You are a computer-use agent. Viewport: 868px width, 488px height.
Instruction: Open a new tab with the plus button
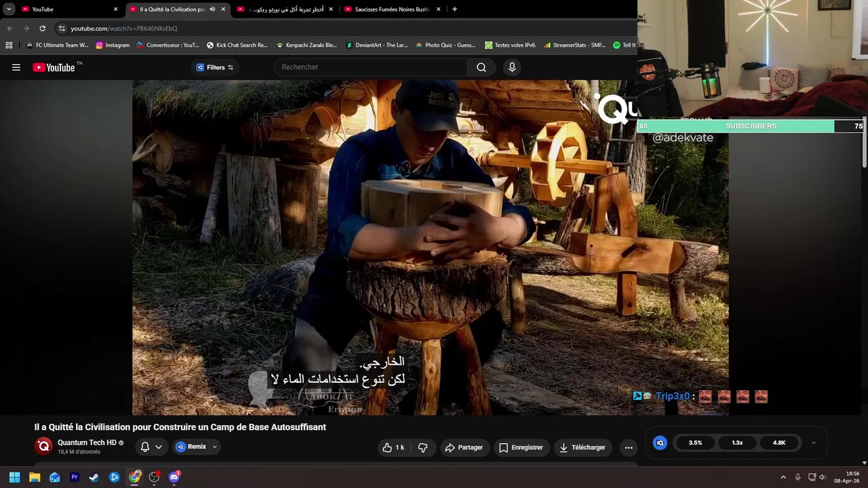(x=454, y=9)
